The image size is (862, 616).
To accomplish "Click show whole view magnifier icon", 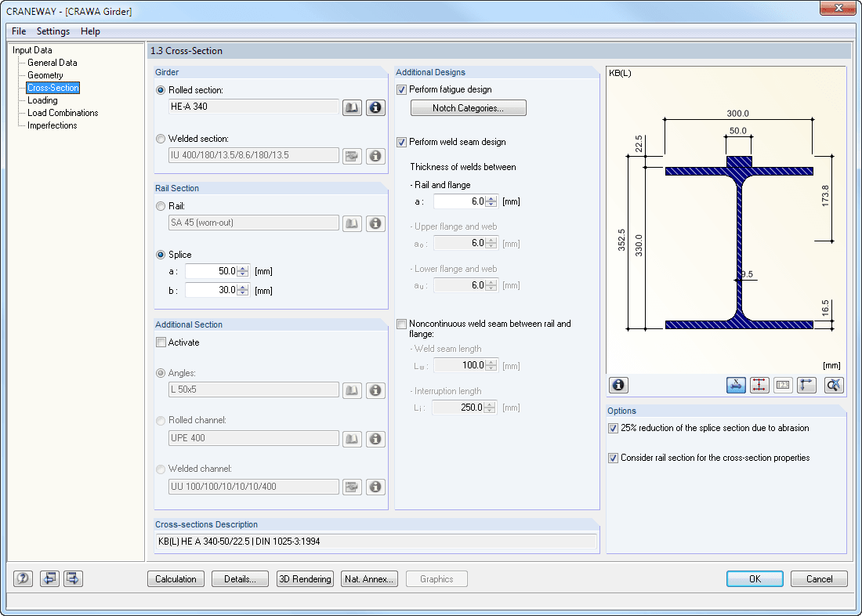I will (834, 385).
